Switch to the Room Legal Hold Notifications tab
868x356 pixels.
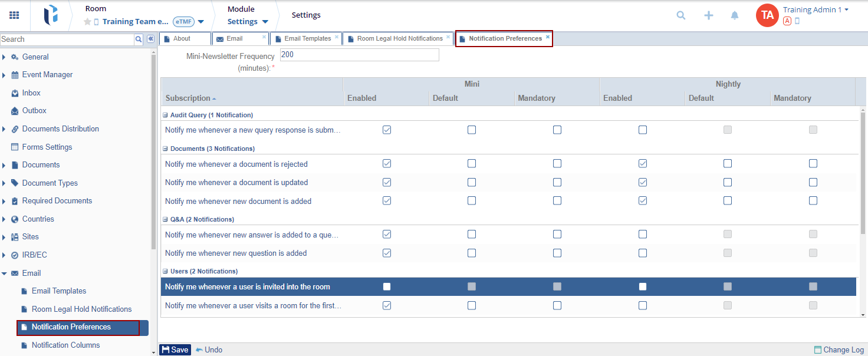pos(399,39)
